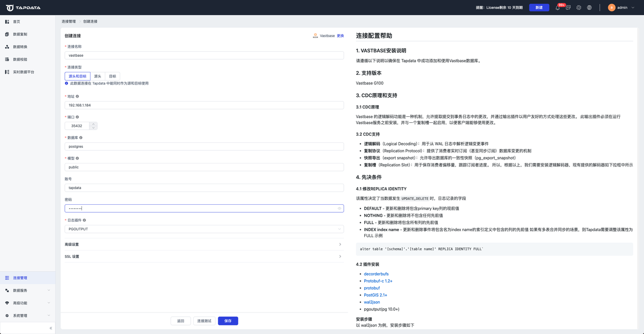Click the 保存 button
Screen dimensions: 644x334
(228, 321)
